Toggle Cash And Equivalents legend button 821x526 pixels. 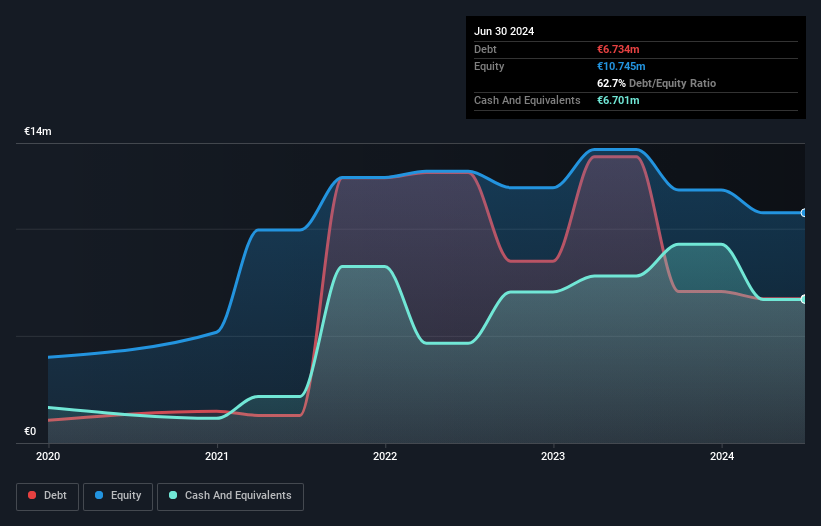pyautogui.click(x=230, y=496)
